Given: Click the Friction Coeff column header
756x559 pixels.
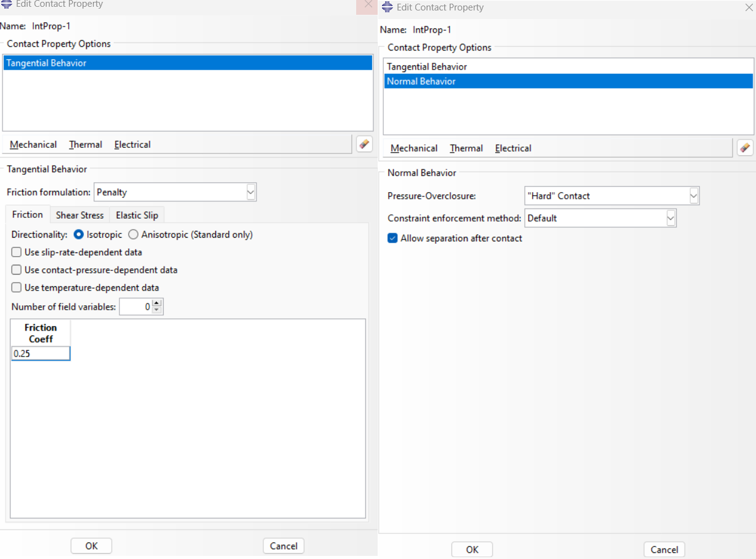Looking at the screenshot, I should [x=41, y=333].
